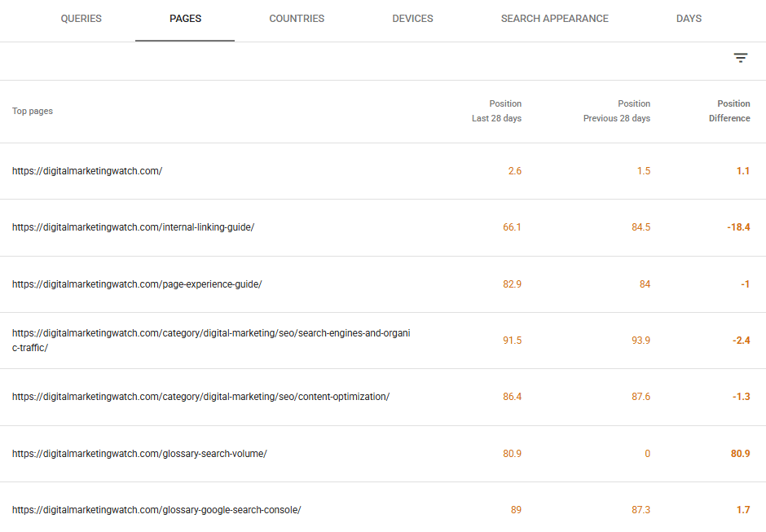Click the -2.4 difference value
766x532 pixels.
click(x=741, y=341)
